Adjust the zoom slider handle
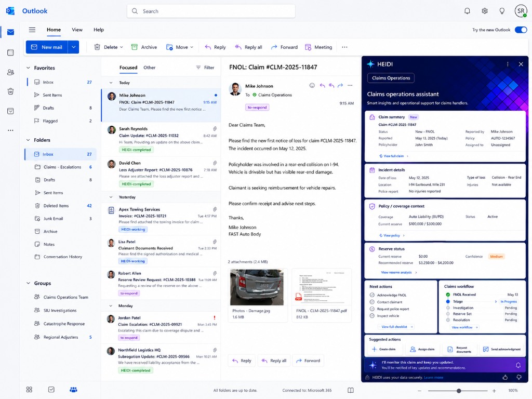532x399 pixels. (x=459, y=391)
